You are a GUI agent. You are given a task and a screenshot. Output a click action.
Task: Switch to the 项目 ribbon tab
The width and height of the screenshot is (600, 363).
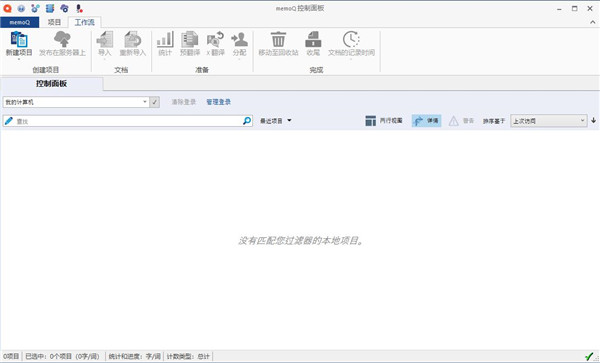tap(54, 22)
